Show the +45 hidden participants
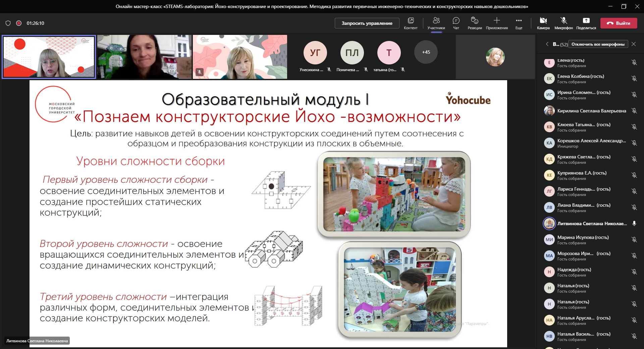 pos(426,52)
